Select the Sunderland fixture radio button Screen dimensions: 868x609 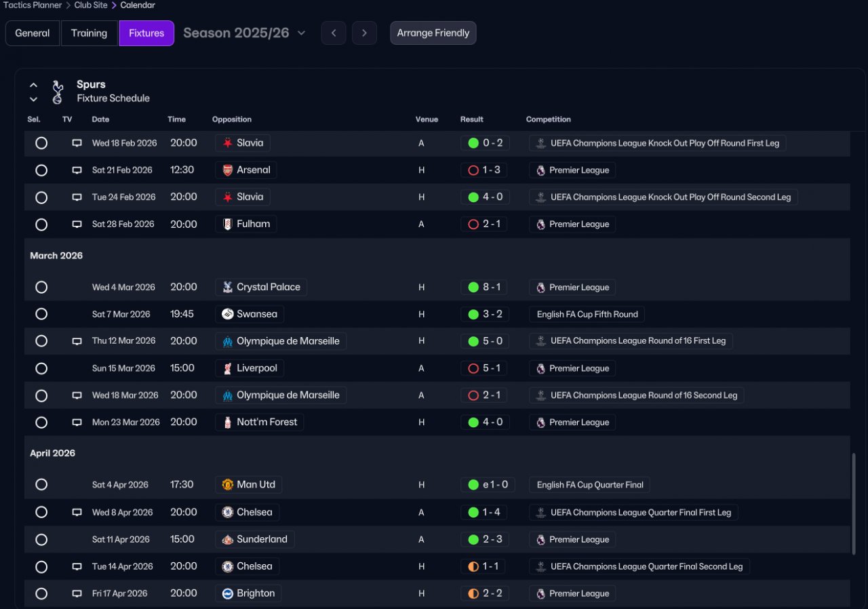[x=41, y=540]
